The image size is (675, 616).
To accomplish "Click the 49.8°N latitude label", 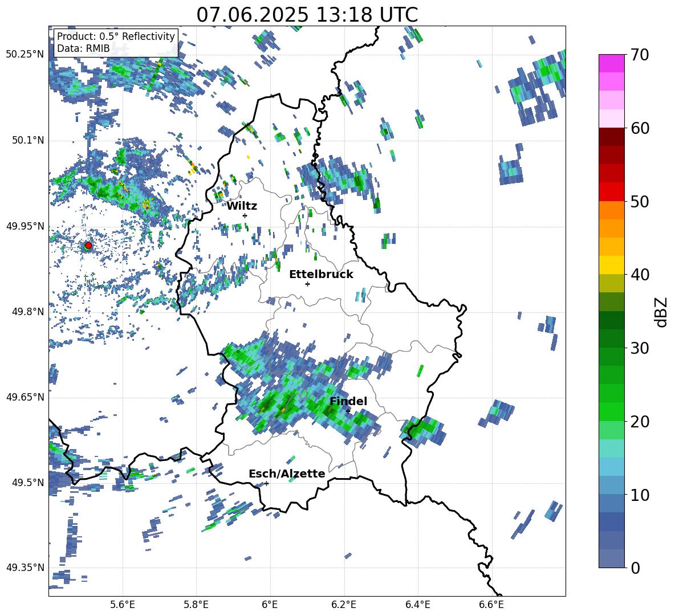I will click(29, 312).
